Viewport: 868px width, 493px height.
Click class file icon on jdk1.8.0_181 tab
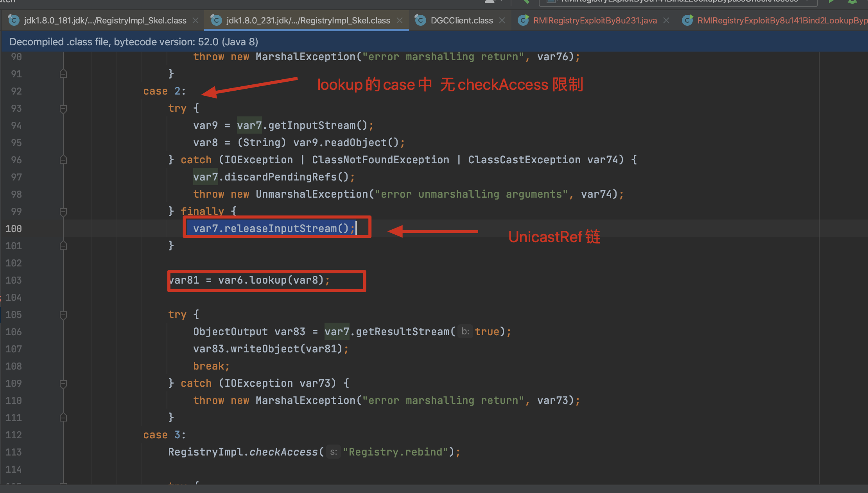[x=14, y=20]
